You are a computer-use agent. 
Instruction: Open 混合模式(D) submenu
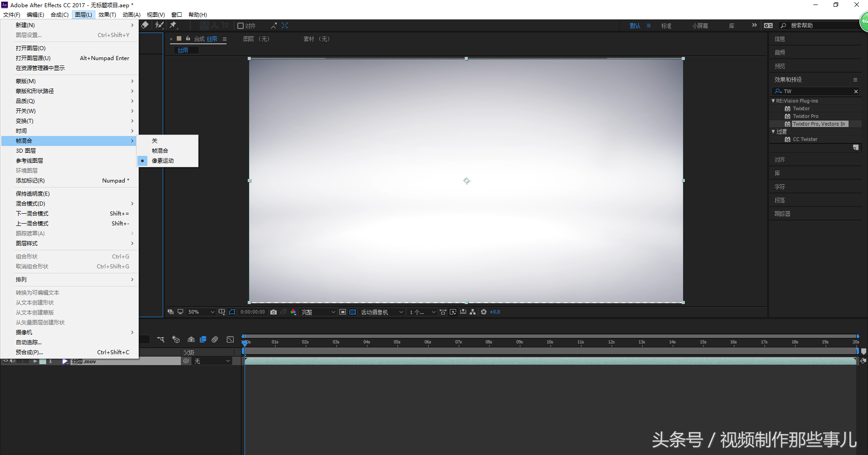point(70,203)
